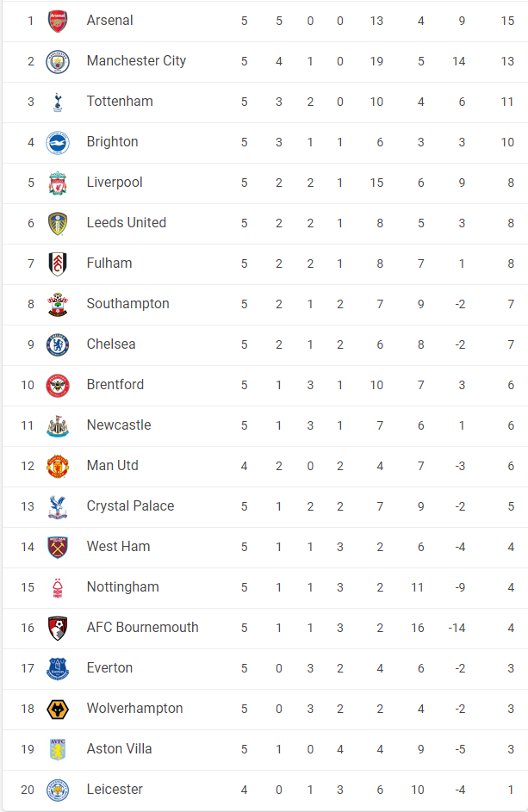Select the Everton team name

(109, 668)
